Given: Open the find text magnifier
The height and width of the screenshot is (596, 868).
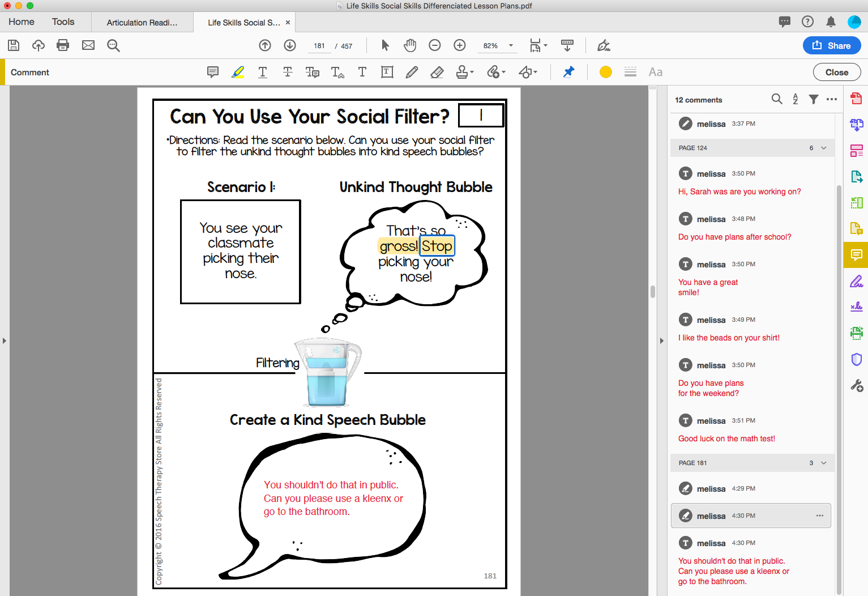Looking at the screenshot, I should 113,45.
